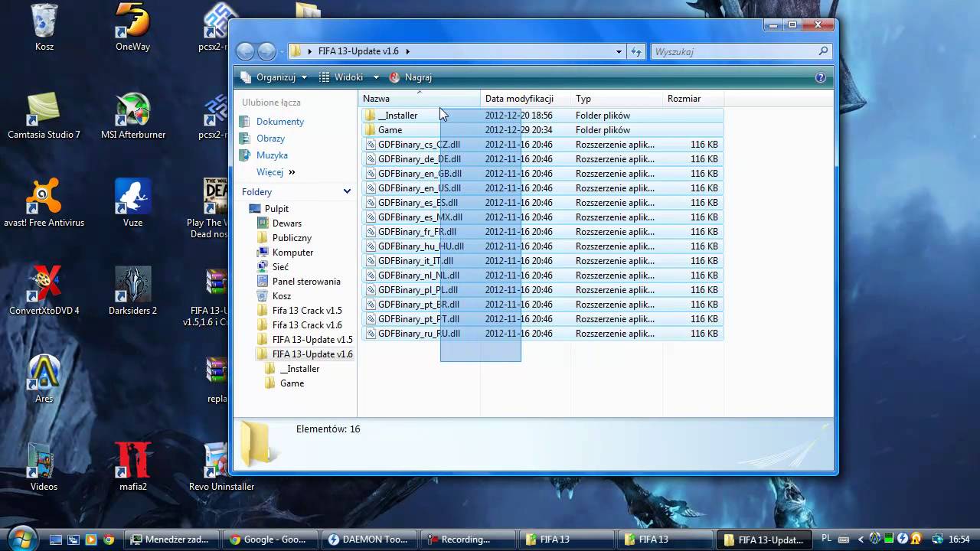The height and width of the screenshot is (551, 980).
Task: Select the GDFBinary_pl_PL.dll file
Action: (417, 290)
